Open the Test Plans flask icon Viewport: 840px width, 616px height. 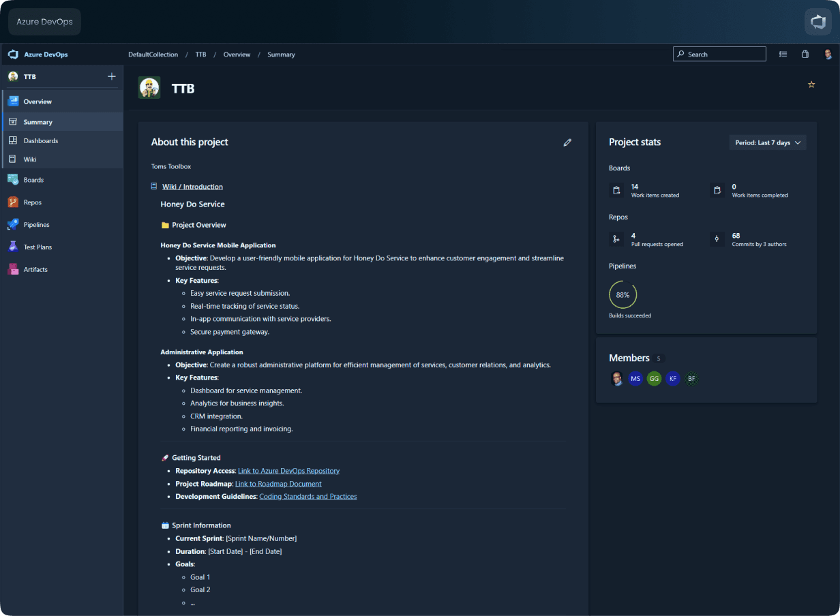[13, 247]
